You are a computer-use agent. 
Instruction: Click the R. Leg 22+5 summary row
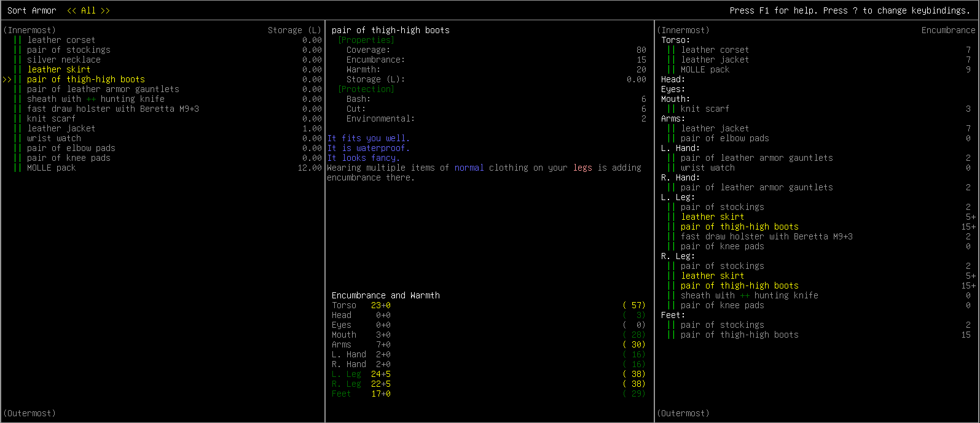[x=489, y=384]
